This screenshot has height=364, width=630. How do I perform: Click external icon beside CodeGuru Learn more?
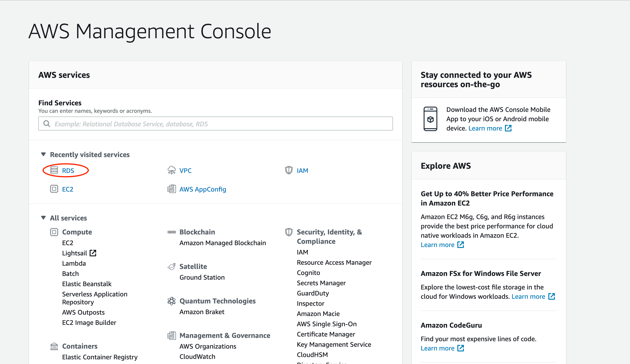(x=461, y=348)
